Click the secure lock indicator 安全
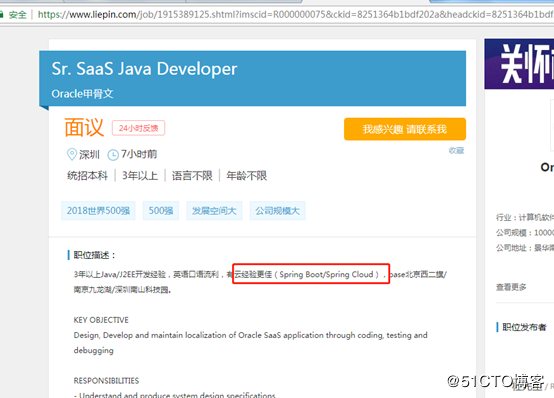Image resolution: width=554 pixels, height=398 pixels. 13,14
